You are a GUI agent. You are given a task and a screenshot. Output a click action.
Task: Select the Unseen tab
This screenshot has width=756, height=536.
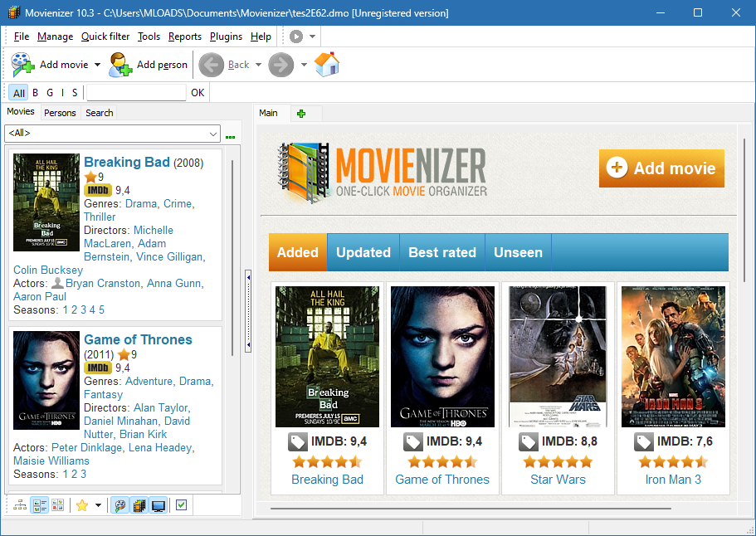tap(518, 252)
